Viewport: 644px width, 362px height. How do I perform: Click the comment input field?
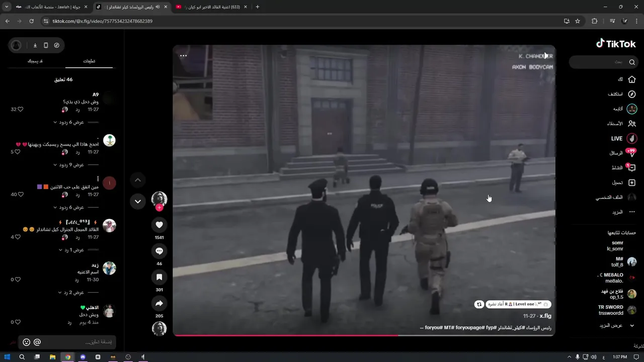pos(67,342)
